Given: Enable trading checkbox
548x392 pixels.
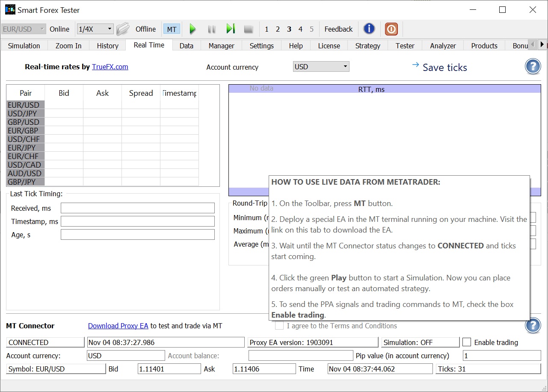Looking at the screenshot, I should (x=467, y=342).
